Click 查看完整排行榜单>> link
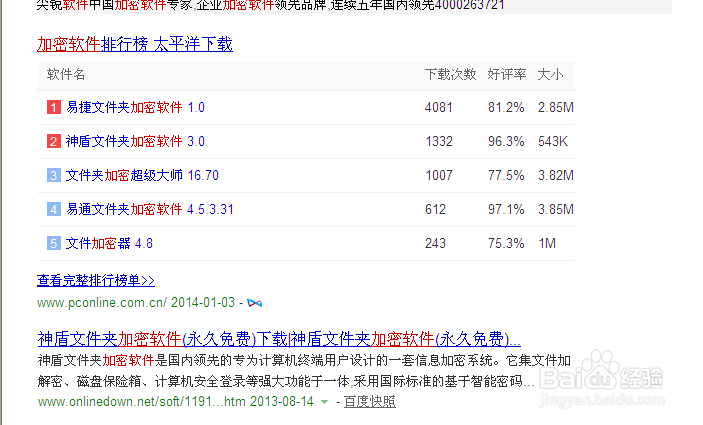Viewport: 703px width, 425px height. click(x=96, y=281)
